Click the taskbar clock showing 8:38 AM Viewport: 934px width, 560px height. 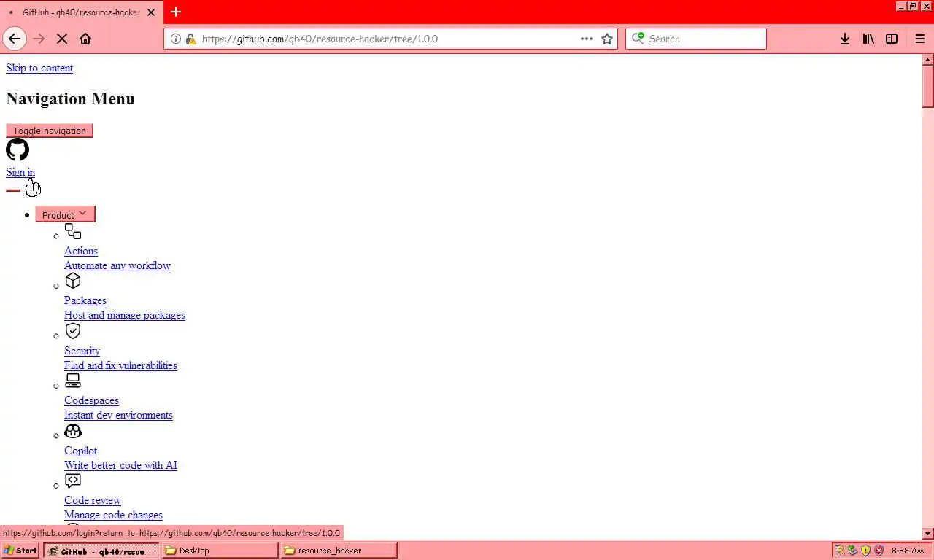tap(908, 551)
